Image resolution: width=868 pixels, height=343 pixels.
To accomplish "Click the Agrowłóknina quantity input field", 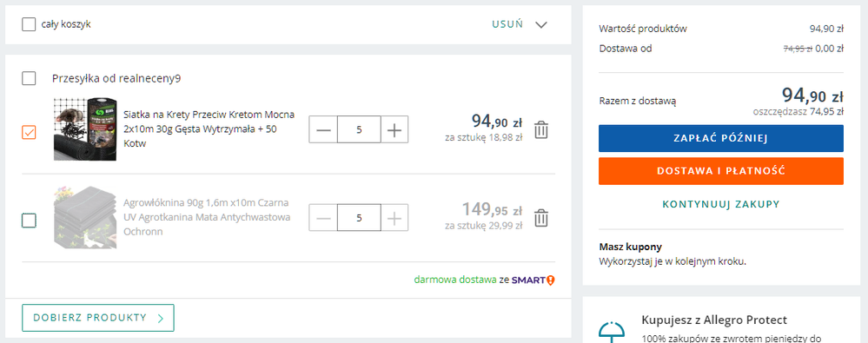I will pos(359,218).
